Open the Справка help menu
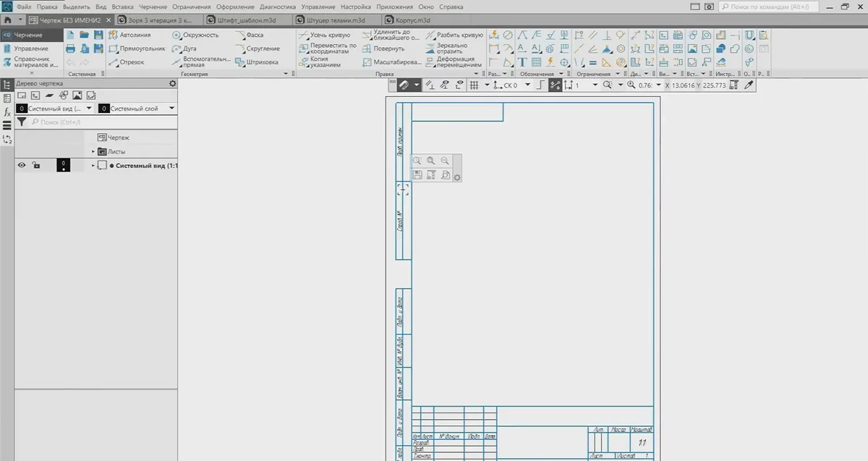Viewport: 868px width, 461px height. [x=450, y=7]
